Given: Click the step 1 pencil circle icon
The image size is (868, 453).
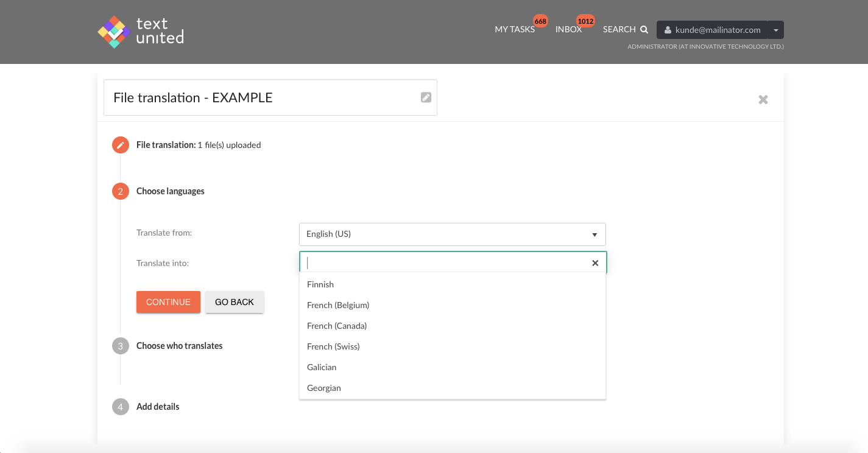Looking at the screenshot, I should (121, 145).
